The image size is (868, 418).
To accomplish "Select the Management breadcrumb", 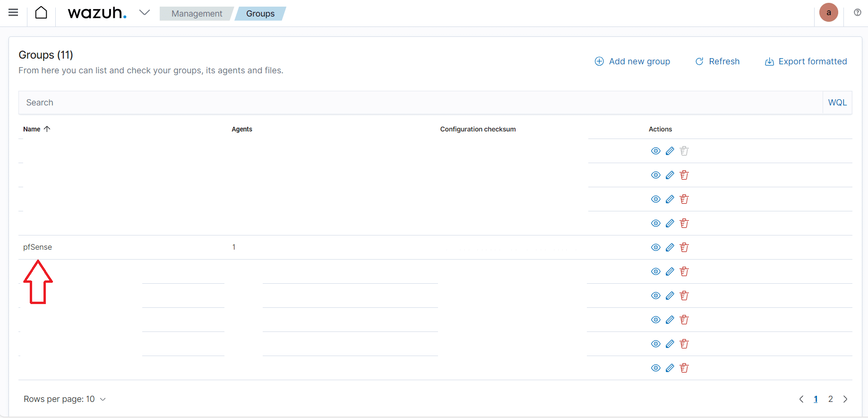I will (x=197, y=14).
